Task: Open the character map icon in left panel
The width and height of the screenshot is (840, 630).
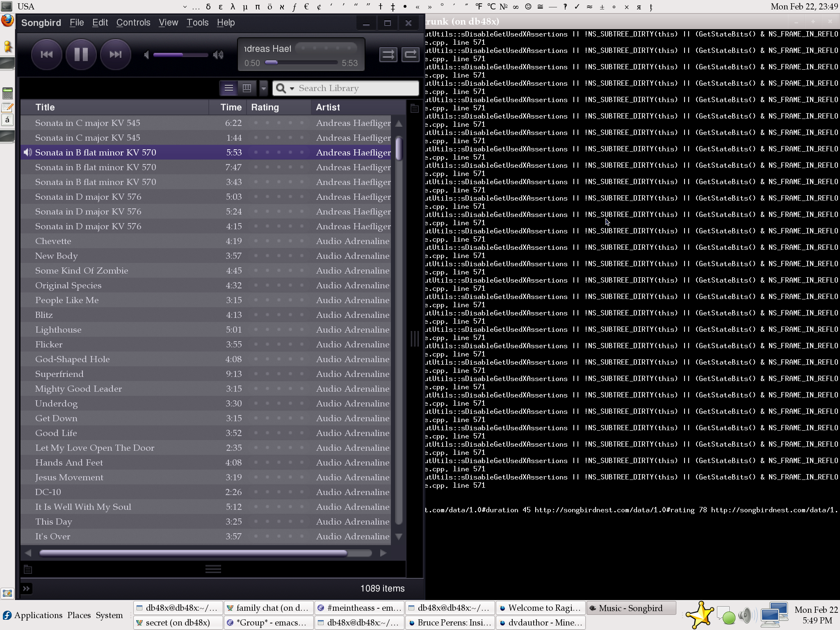Action: (7, 120)
